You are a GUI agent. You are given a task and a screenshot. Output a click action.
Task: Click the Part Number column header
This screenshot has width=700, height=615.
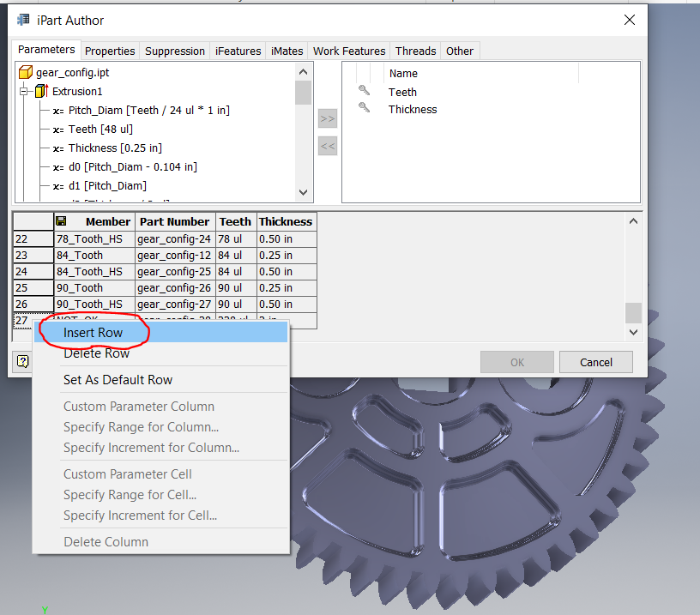point(175,221)
